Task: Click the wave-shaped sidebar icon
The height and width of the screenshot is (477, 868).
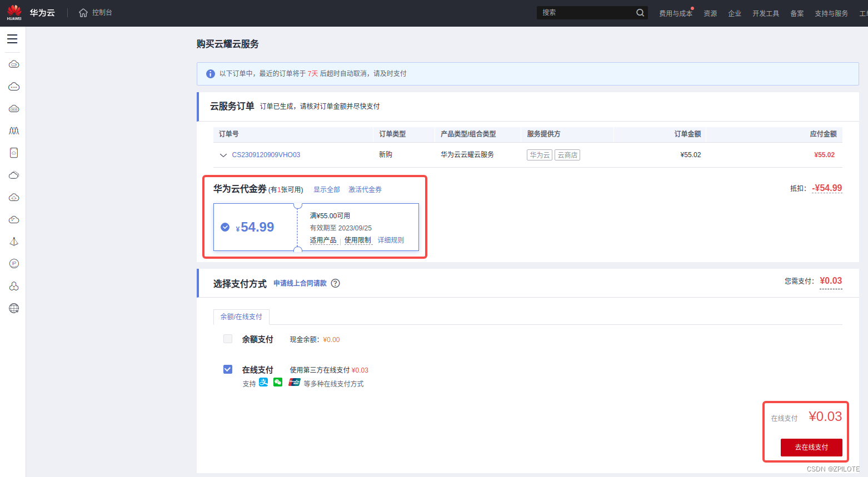Action: [x=14, y=131]
